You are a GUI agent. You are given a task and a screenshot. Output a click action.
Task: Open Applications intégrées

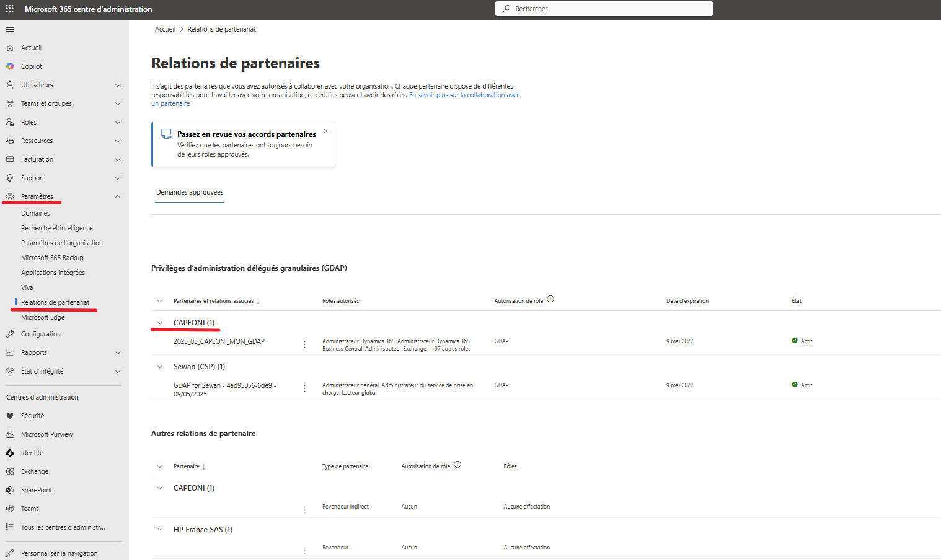click(x=53, y=273)
